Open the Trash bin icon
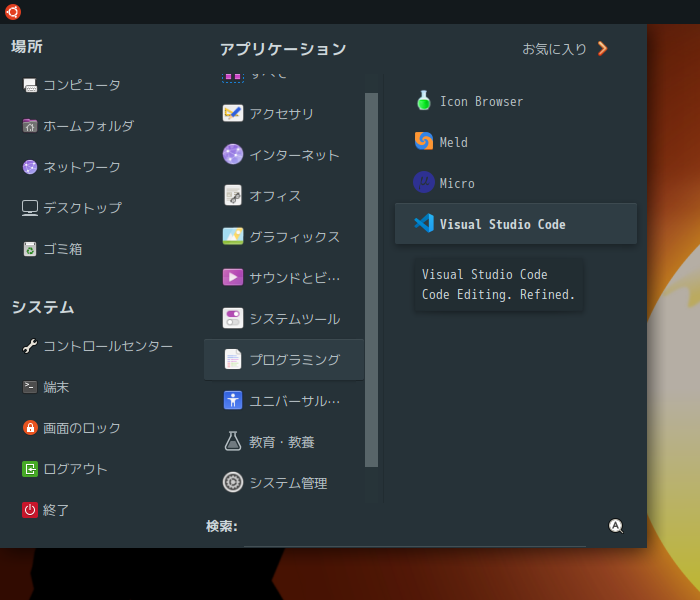700x600 pixels. click(x=30, y=249)
